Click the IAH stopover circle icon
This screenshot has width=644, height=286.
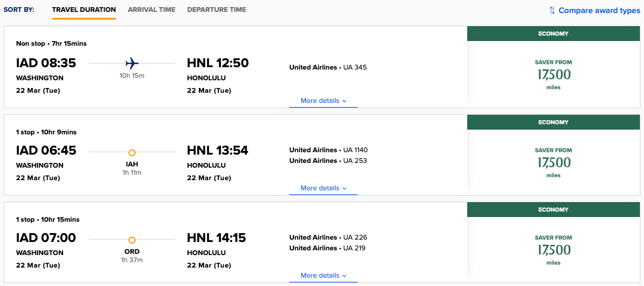pyautogui.click(x=132, y=153)
